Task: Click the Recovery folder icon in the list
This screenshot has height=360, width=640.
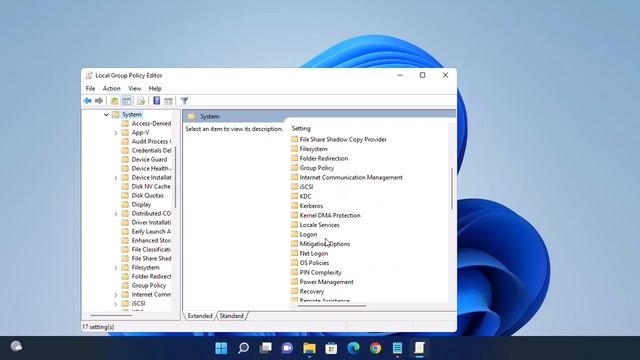Action: coord(295,291)
